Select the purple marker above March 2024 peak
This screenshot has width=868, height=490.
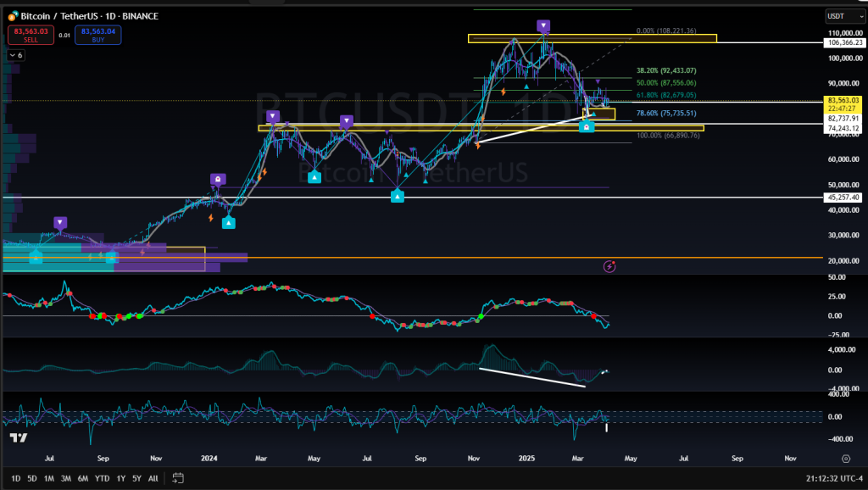coord(273,117)
